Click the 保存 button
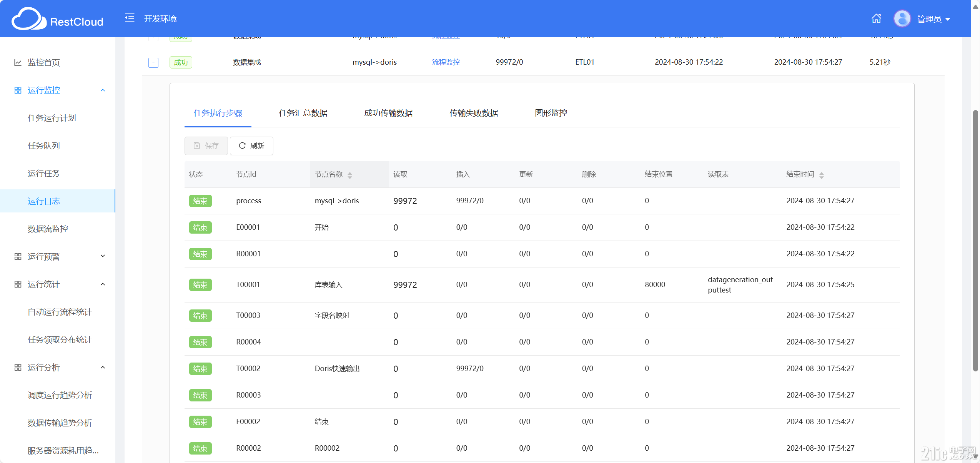 click(x=206, y=145)
